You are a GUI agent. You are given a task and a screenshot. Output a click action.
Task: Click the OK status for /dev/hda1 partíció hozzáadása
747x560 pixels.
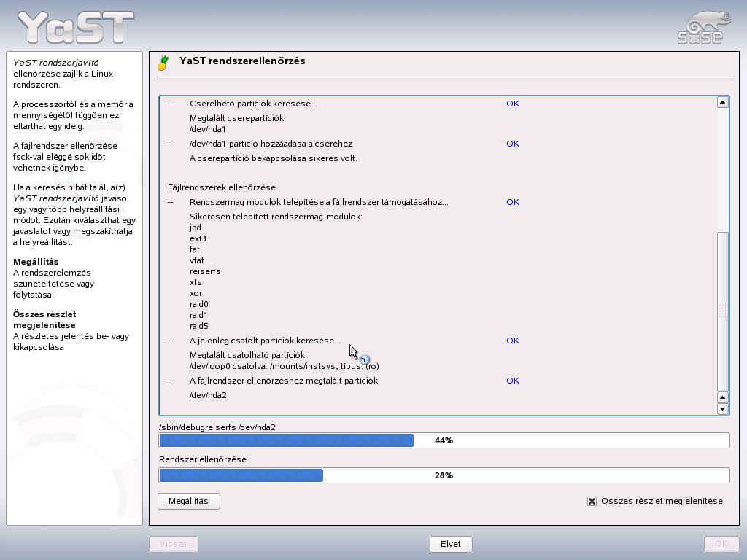click(513, 144)
